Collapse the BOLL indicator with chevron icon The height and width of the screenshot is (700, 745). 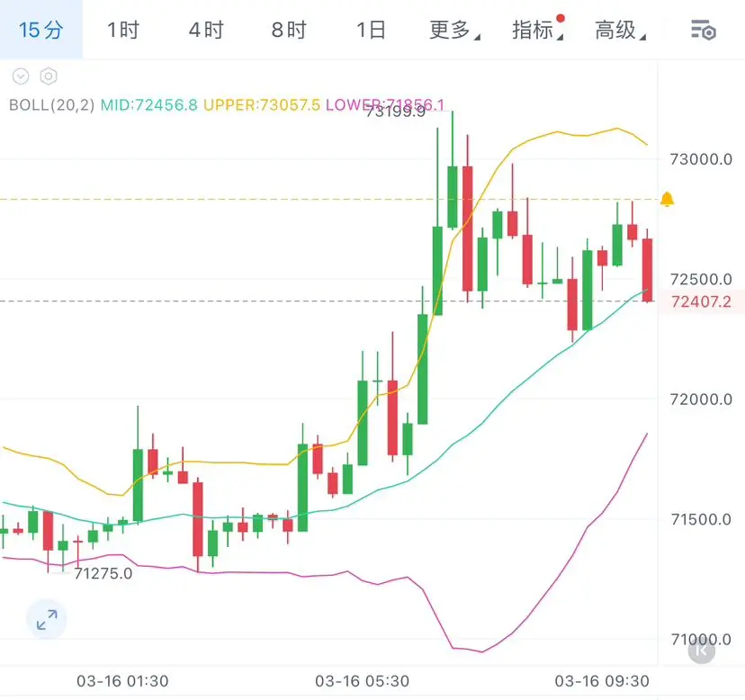[21, 76]
